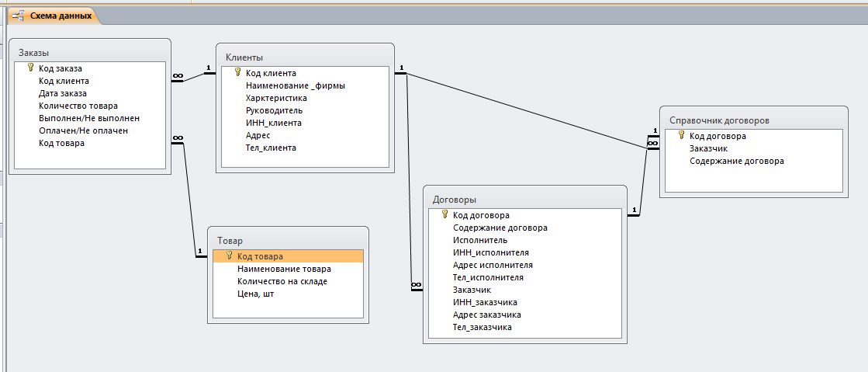Select Заказчик field in Справочник договоров
Screen dimensions: 868x372
click(708, 148)
